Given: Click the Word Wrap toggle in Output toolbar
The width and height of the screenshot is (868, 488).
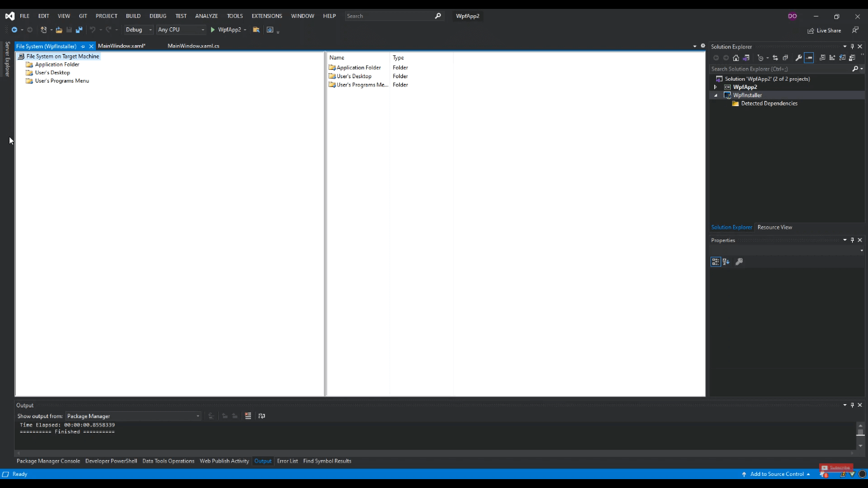Looking at the screenshot, I should 262,416.
